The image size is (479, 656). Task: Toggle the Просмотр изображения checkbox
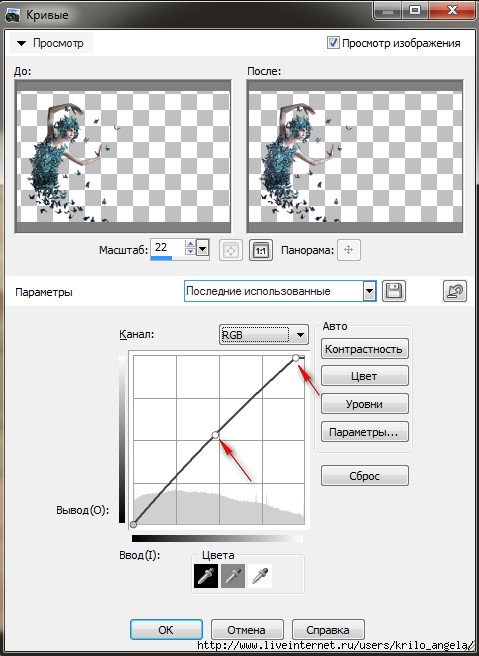tap(333, 43)
